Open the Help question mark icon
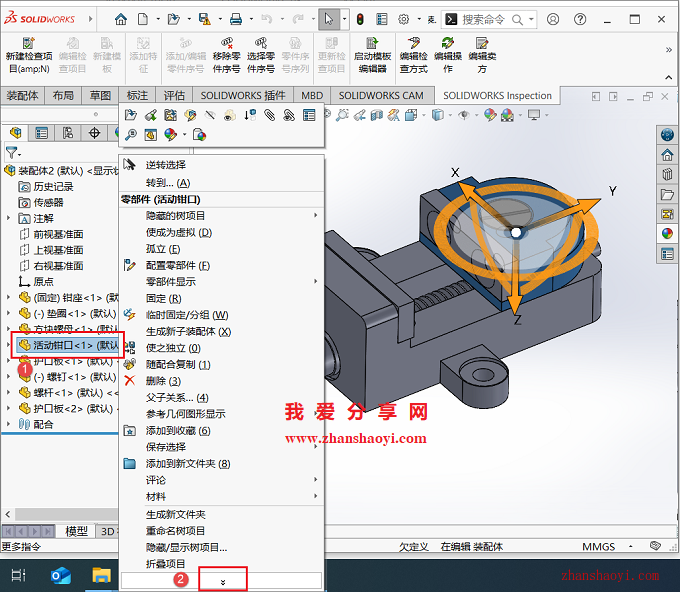Screen dimensions: 680x592 tap(580, 19)
